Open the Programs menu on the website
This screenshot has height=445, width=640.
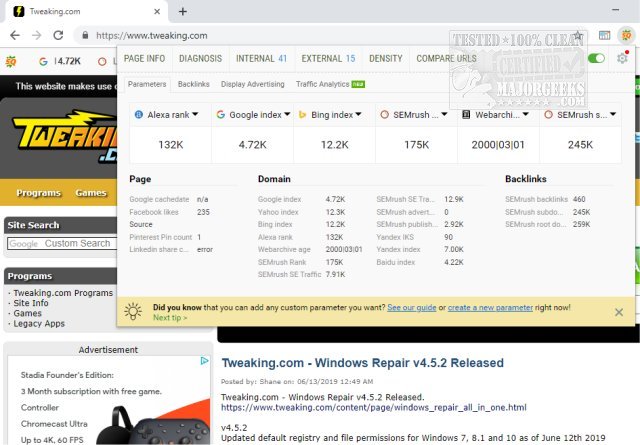tap(38, 193)
